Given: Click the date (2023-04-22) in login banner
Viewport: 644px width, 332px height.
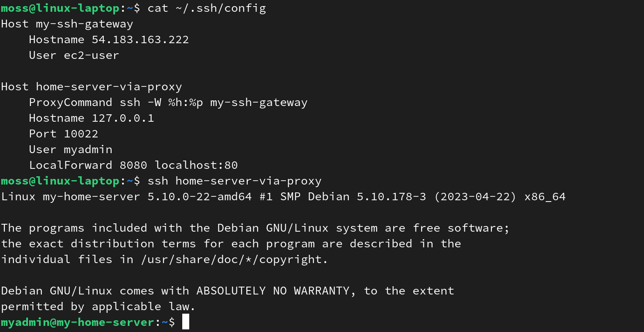Looking at the screenshot, I should pos(476,197).
